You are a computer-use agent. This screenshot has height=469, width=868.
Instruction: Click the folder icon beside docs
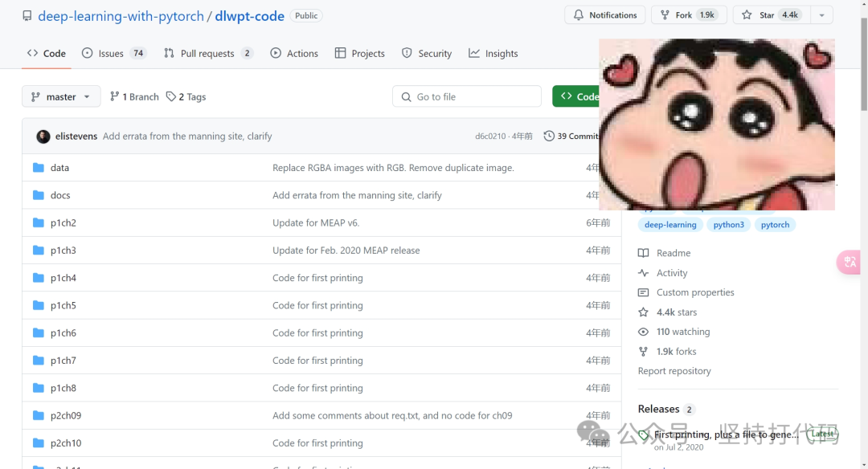[39, 195]
